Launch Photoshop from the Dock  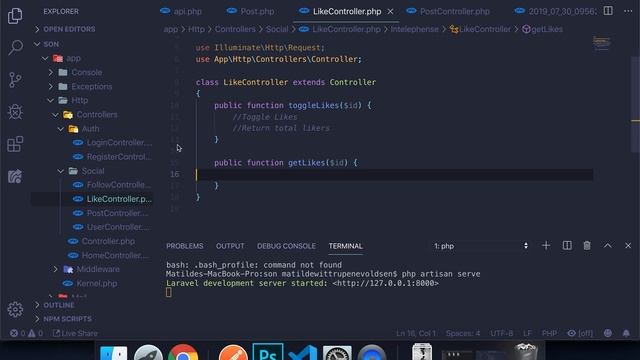tap(268, 352)
